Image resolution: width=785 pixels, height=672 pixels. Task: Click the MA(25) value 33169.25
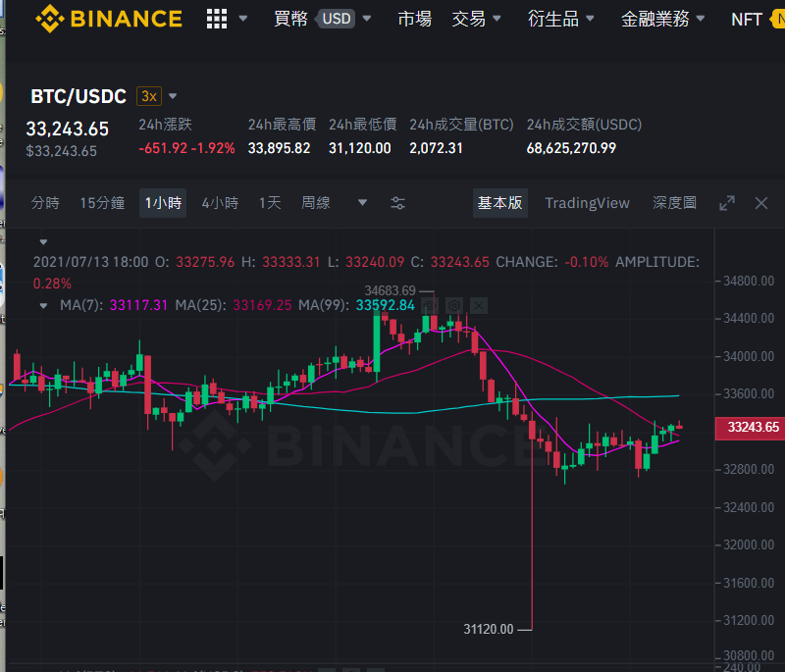(262, 305)
